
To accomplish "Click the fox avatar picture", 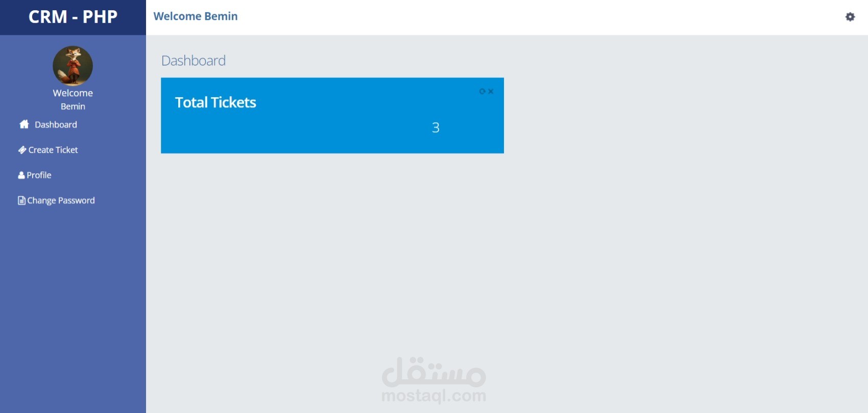I will pos(73,65).
